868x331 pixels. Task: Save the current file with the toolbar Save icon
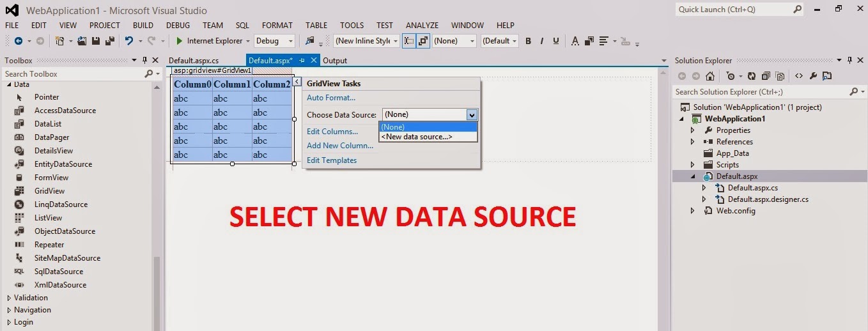click(x=96, y=41)
